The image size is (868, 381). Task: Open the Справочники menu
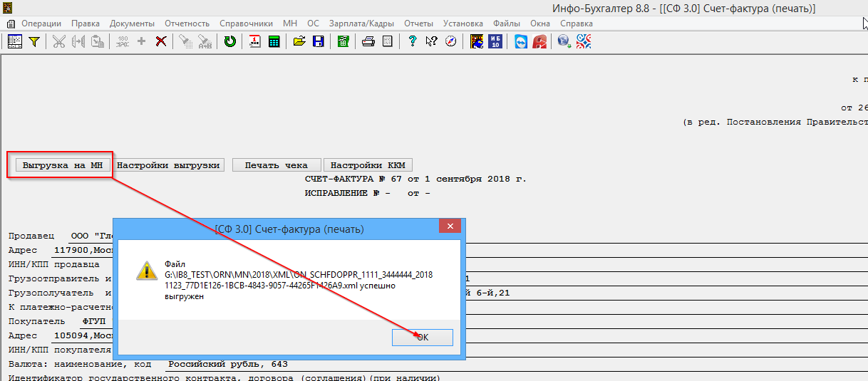click(247, 24)
